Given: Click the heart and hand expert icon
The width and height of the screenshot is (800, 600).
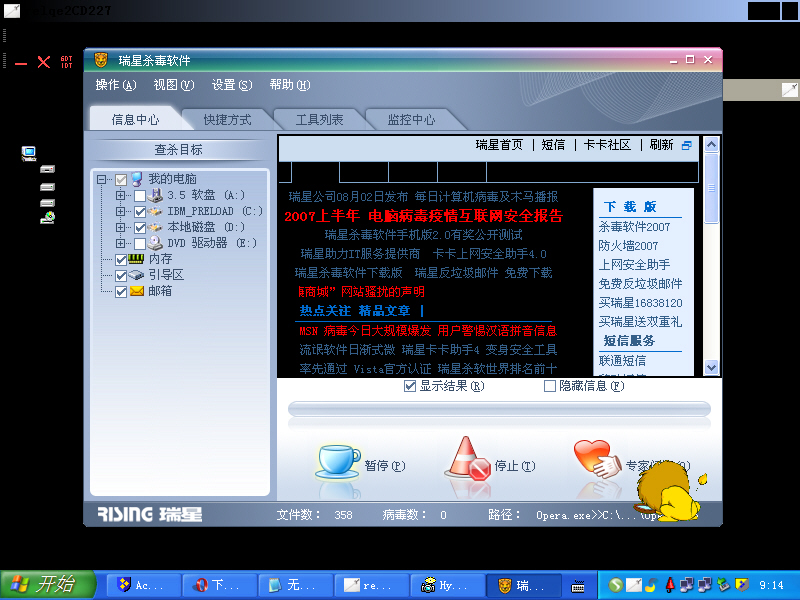Looking at the screenshot, I should tap(596, 459).
